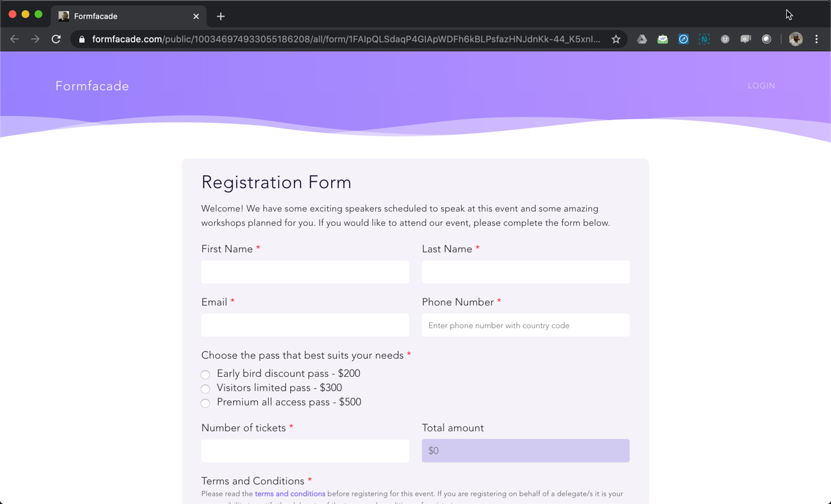
Task: Select Early bird discount pass - $200
Action: tap(205, 374)
